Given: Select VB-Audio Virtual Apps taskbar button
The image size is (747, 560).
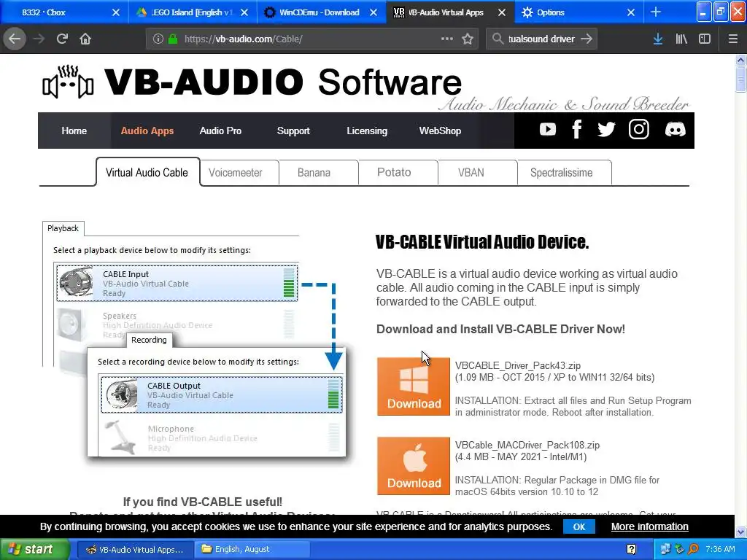Looking at the screenshot, I should pyautogui.click(x=135, y=550).
